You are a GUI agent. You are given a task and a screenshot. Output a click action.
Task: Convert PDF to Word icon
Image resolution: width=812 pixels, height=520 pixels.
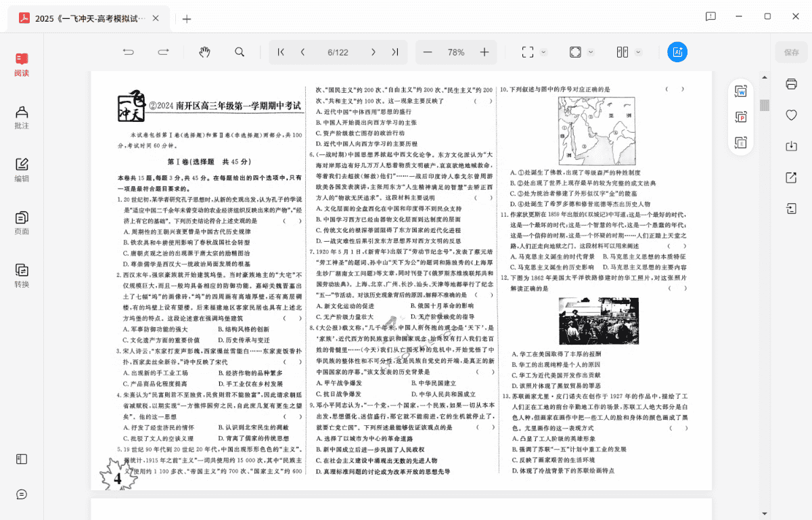coord(741,91)
